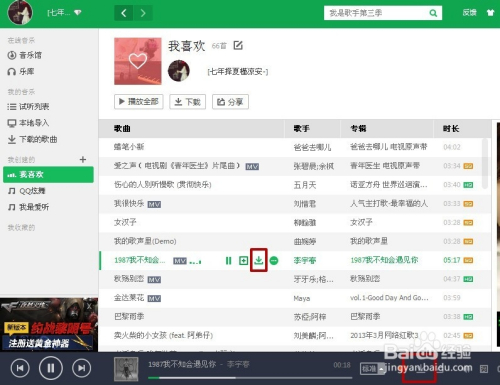
Task: Skip to the next track
Action: click(x=81, y=368)
